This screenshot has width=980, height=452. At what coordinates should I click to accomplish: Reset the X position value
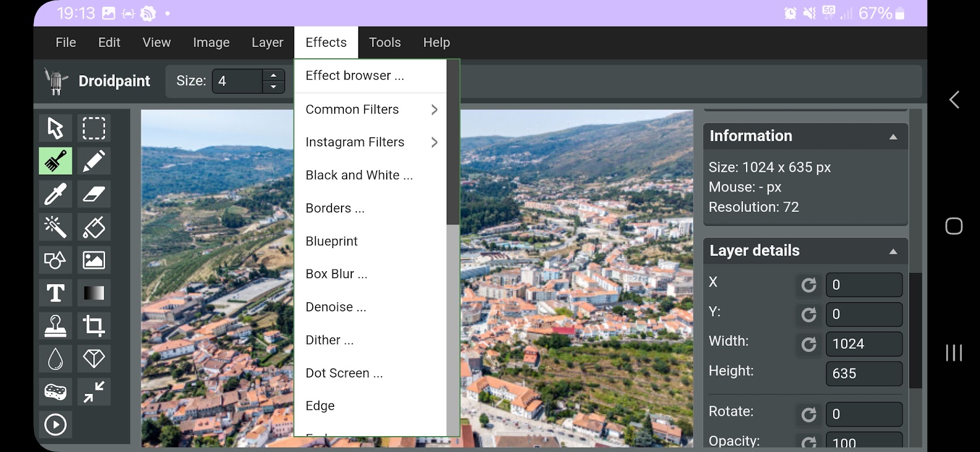809,285
